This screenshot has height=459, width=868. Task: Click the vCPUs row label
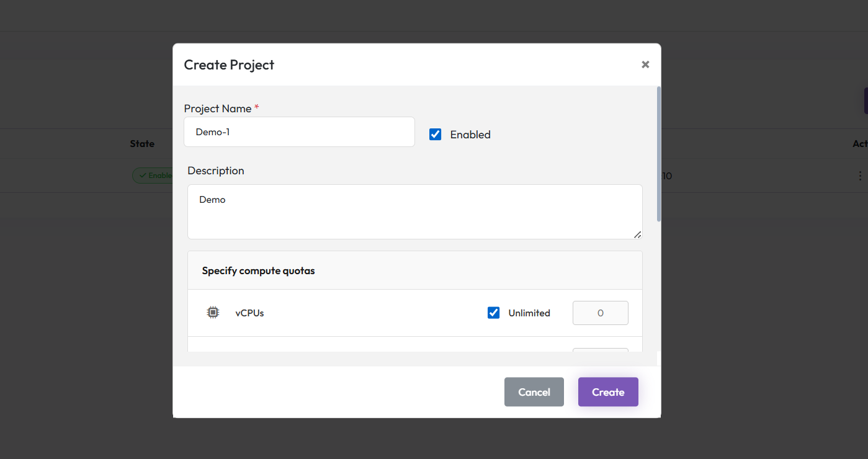click(x=249, y=313)
